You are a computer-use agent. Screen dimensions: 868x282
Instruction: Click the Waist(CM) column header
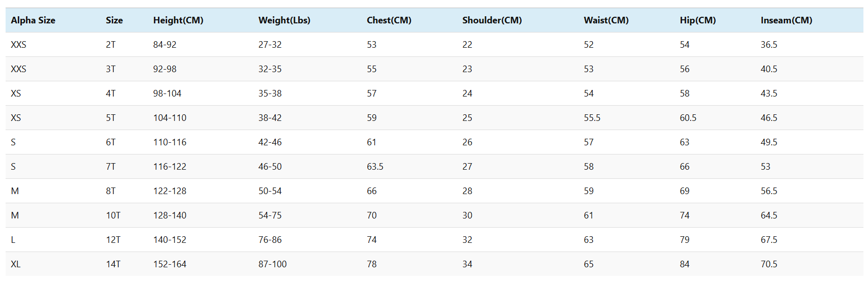(x=606, y=20)
